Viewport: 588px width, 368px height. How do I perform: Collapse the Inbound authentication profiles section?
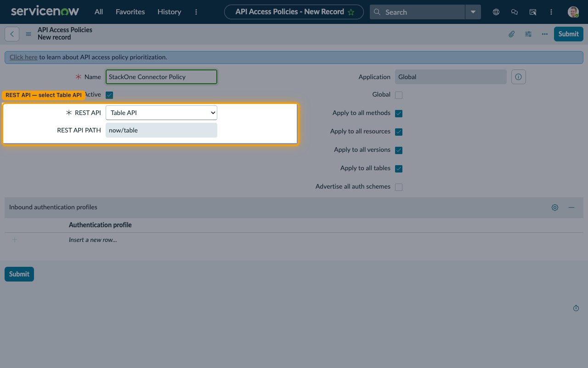(x=571, y=207)
